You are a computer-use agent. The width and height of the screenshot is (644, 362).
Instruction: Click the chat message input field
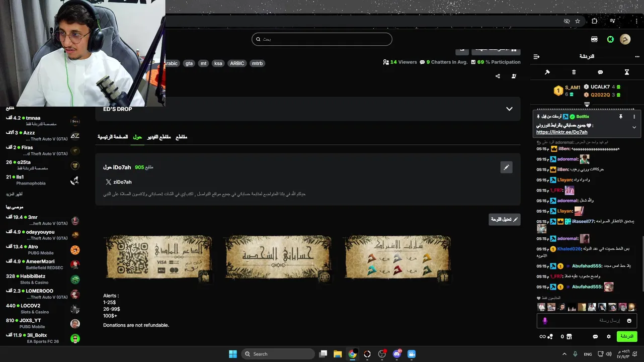[587, 321]
